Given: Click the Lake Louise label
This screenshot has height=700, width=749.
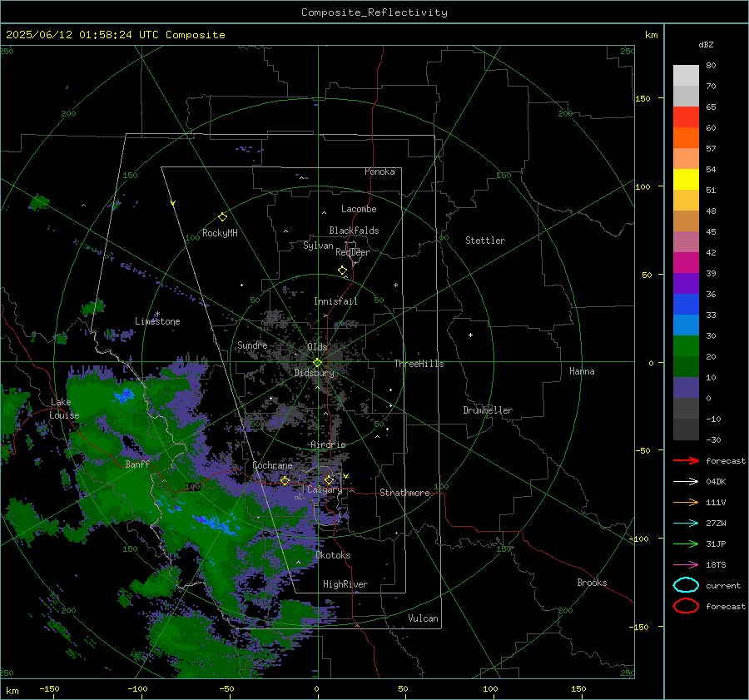Looking at the screenshot, I should point(64,409).
